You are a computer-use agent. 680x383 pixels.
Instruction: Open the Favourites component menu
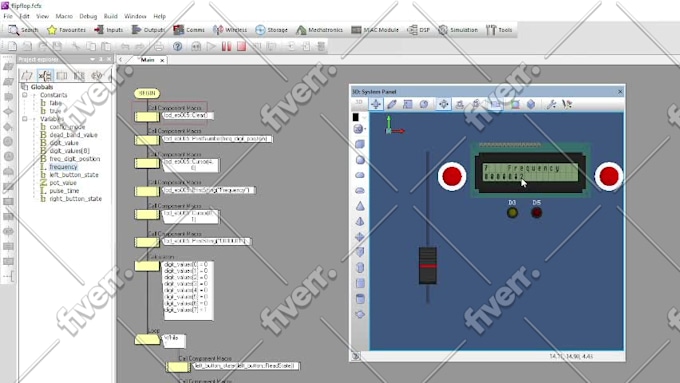pyautogui.click(x=66, y=29)
